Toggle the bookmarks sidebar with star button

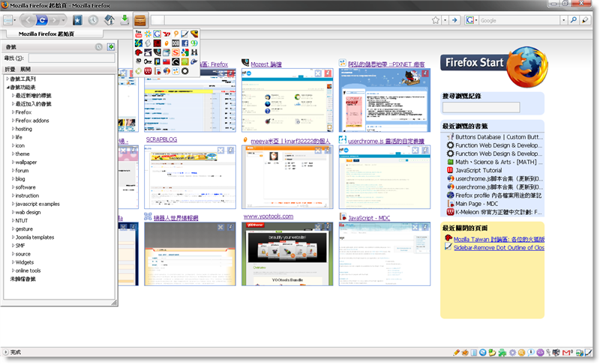[77, 20]
